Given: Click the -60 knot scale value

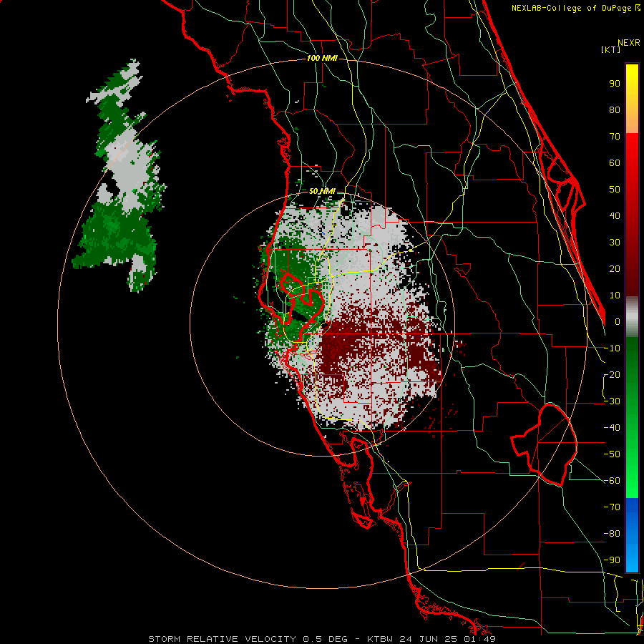Looking at the screenshot, I should (612, 481).
